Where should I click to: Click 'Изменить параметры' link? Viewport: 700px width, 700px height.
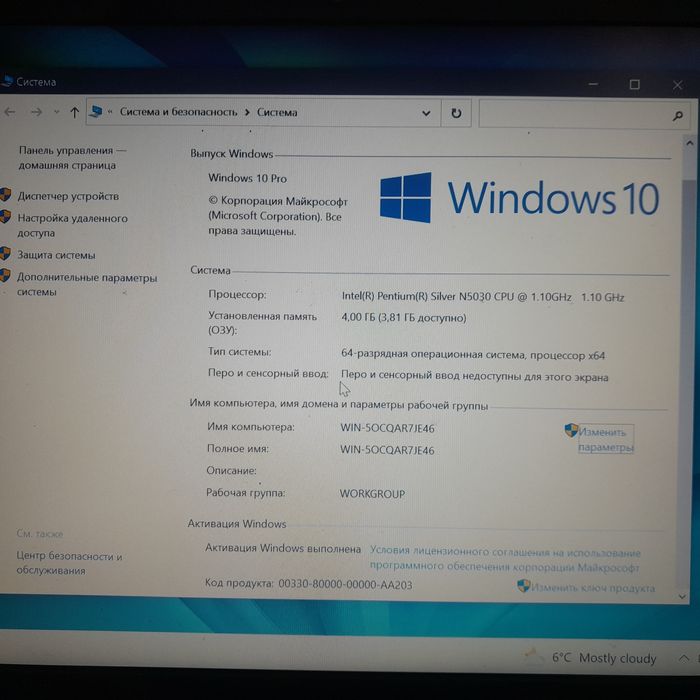coord(605,439)
